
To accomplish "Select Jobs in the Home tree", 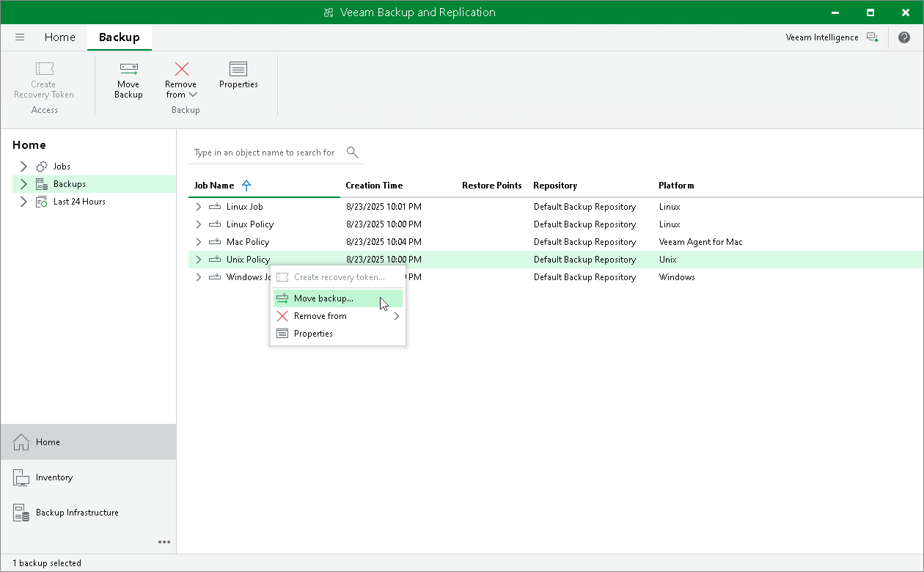I will pos(62,166).
